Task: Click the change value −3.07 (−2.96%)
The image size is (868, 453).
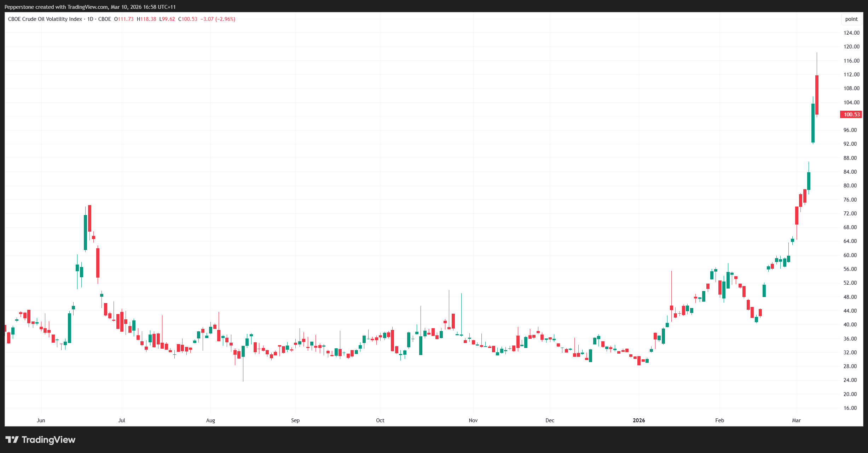Action: [218, 19]
